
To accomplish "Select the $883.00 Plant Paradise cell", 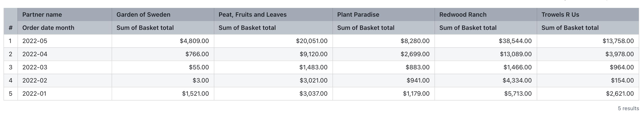I will [x=417, y=67].
